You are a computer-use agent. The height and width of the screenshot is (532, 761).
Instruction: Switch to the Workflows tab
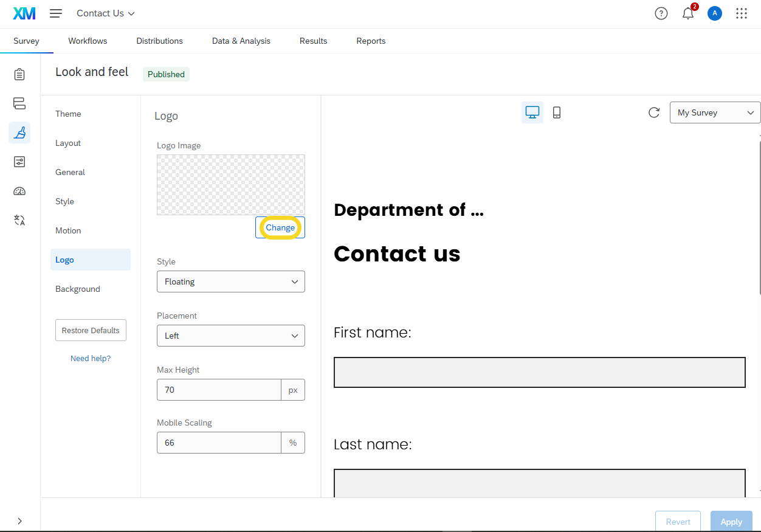click(88, 41)
